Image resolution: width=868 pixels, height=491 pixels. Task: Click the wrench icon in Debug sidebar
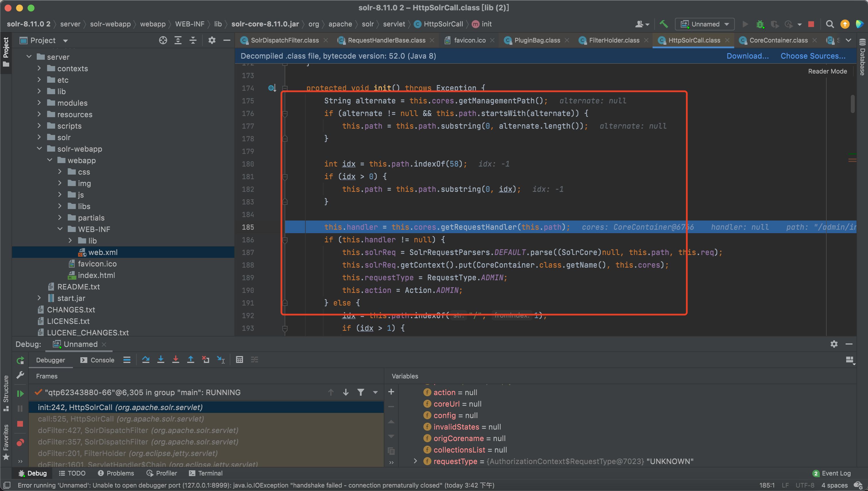click(x=20, y=375)
